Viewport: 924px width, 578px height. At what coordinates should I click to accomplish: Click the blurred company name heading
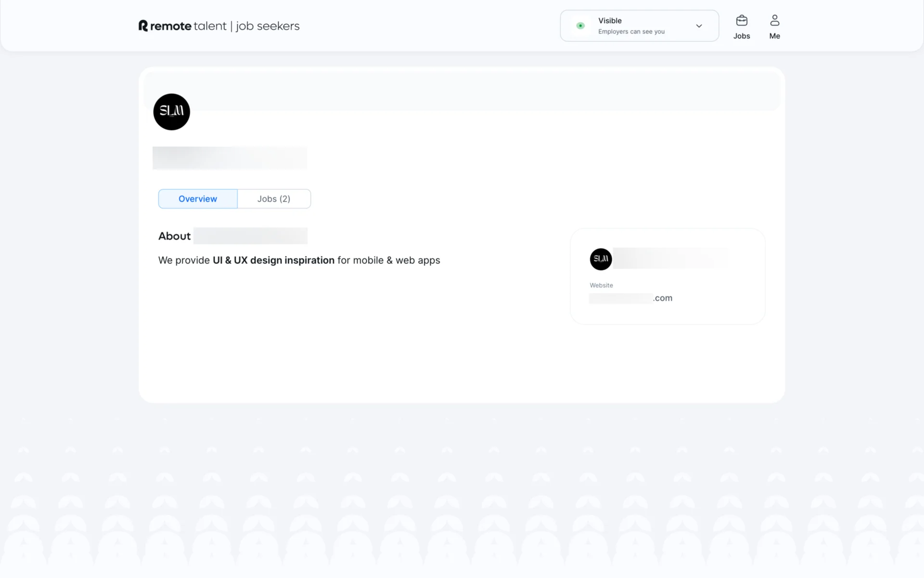230,158
